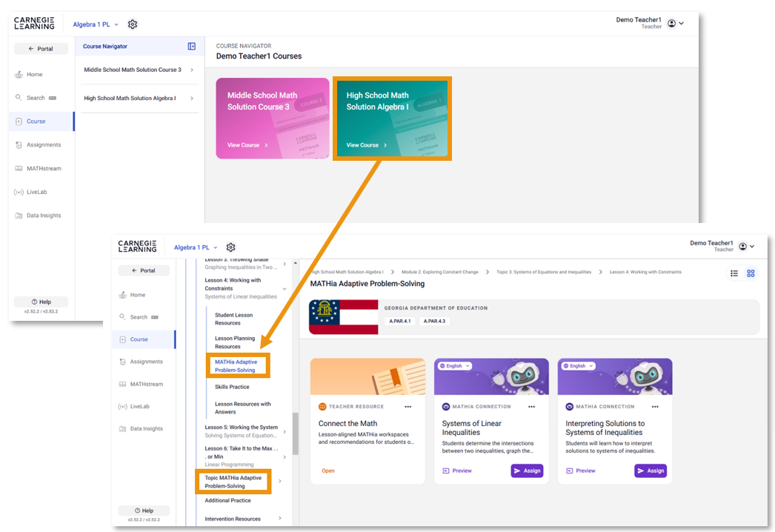Click Help button in front window
775x532 pixels.
(144, 511)
